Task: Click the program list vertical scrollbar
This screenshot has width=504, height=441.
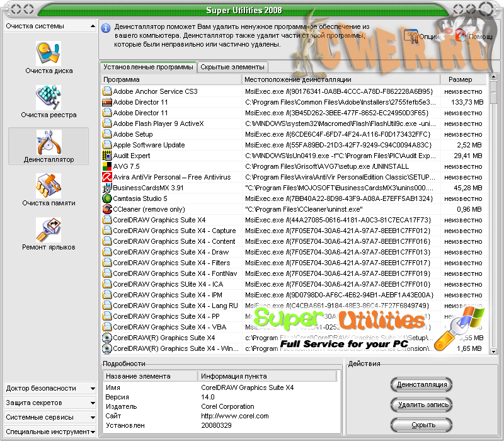Action: click(x=493, y=220)
